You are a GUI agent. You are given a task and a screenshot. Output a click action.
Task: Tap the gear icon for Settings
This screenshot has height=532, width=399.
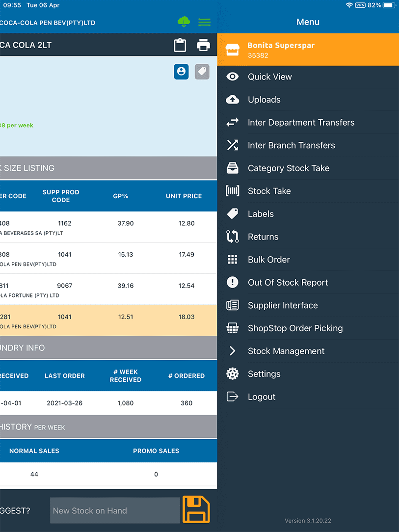233,374
